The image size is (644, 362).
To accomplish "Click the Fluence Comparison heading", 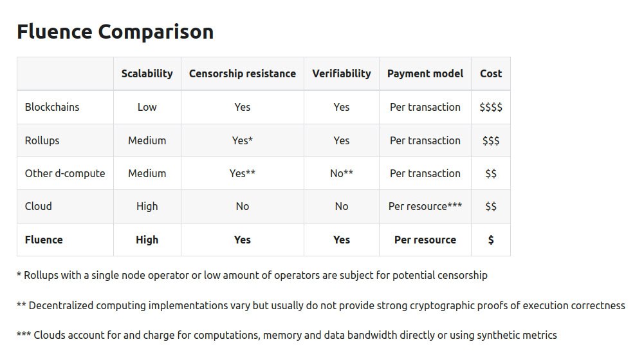I will (x=115, y=32).
